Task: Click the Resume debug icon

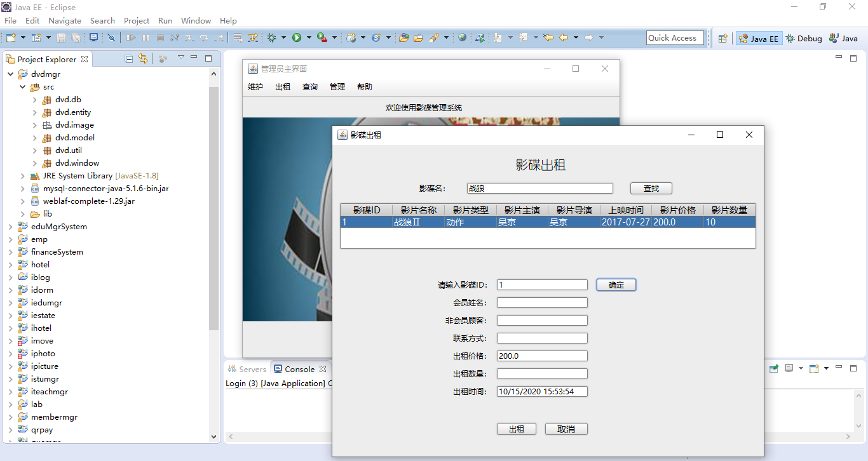Action: point(132,38)
